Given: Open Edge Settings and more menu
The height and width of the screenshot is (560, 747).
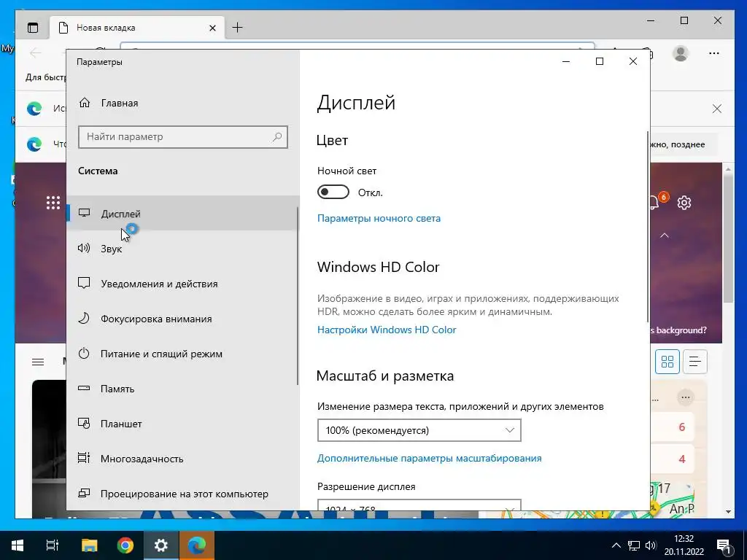Looking at the screenshot, I should click(x=714, y=52).
